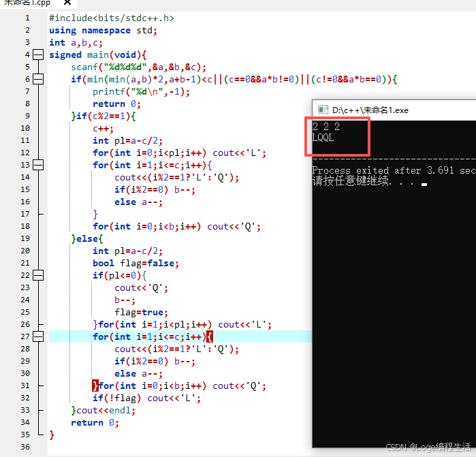Click console output 'LQQL'
The width and height of the screenshot is (476, 457).
pyautogui.click(x=323, y=138)
